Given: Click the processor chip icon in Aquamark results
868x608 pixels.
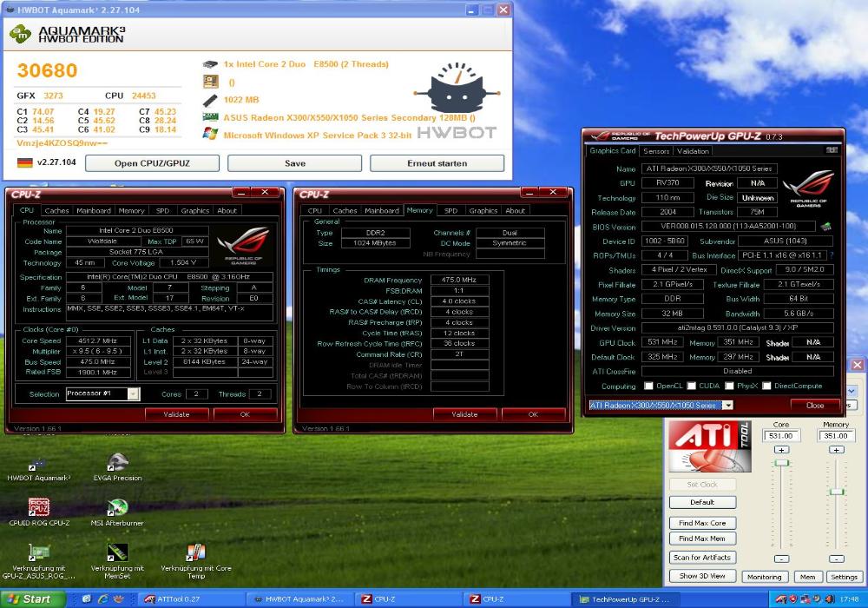Looking at the screenshot, I should tap(210, 64).
